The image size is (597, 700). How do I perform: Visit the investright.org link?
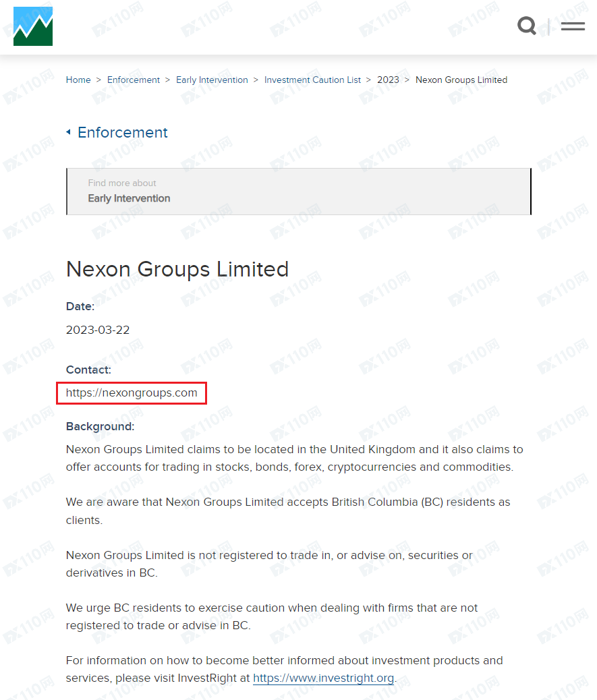tap(323, 678)
